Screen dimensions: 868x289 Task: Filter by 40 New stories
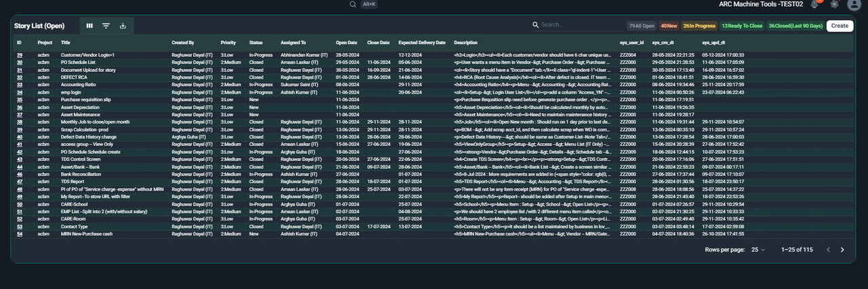(x=669, y=26)
